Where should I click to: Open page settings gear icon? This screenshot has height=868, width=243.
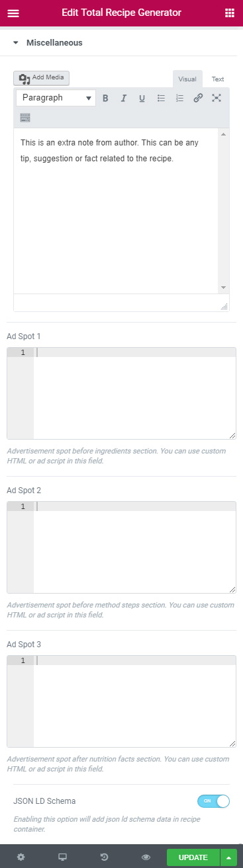21,857
